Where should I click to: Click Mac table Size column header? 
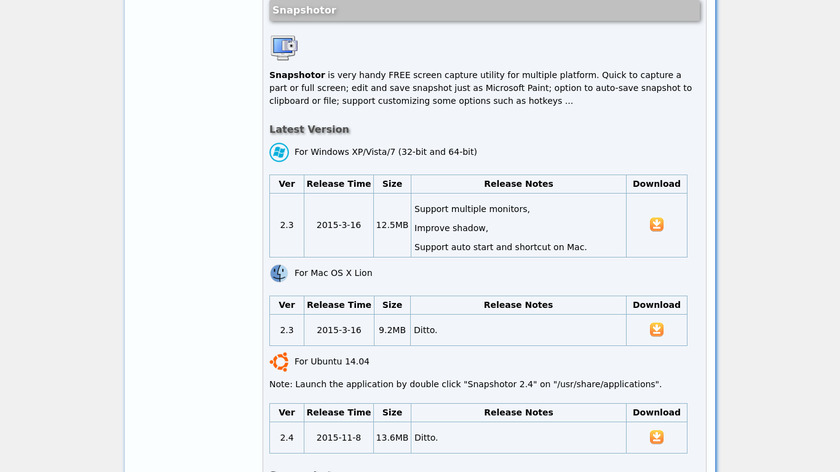pyautogui.click(x=392, y=305)
